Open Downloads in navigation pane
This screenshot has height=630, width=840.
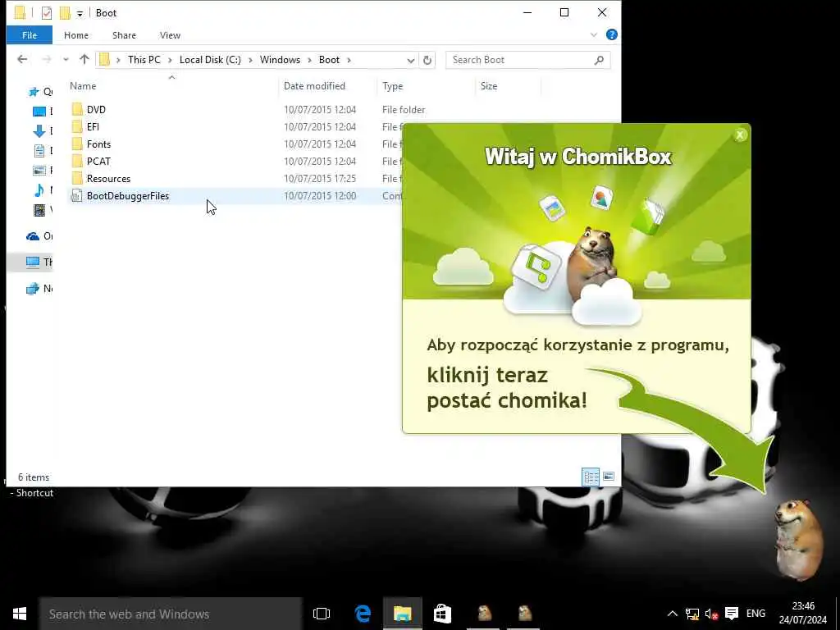[43, 130]
